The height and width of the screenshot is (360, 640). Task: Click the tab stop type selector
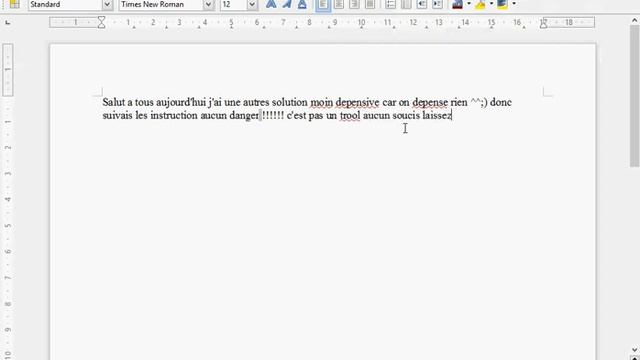(x=8, y=22)
